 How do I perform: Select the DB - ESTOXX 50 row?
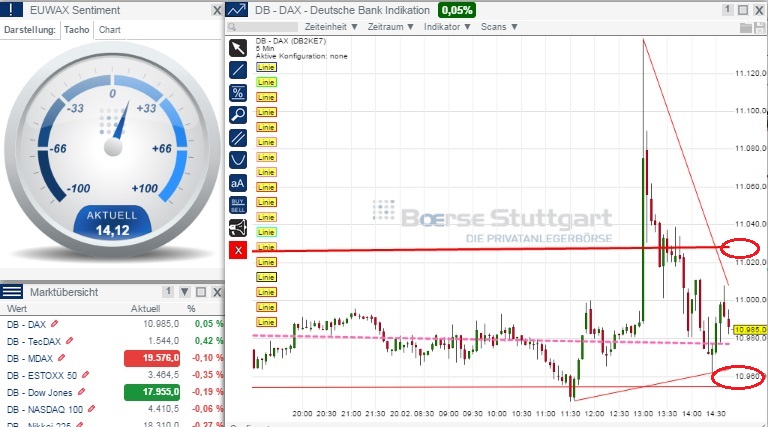[112, 375]
